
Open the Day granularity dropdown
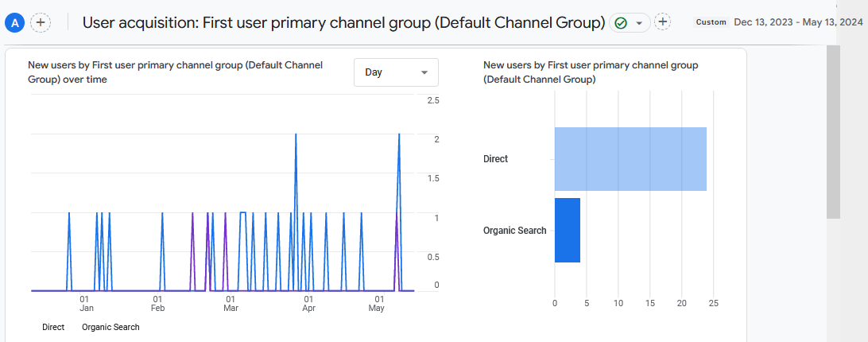(396, 72)
